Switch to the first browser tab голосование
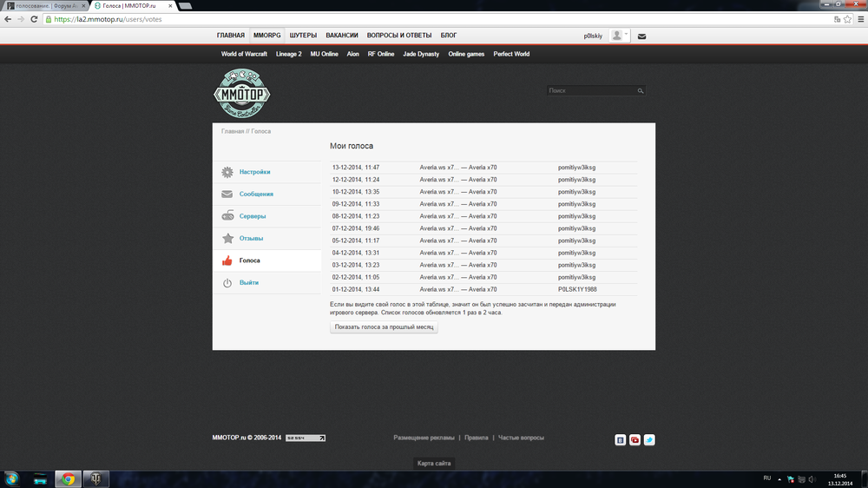 [43, 5]
